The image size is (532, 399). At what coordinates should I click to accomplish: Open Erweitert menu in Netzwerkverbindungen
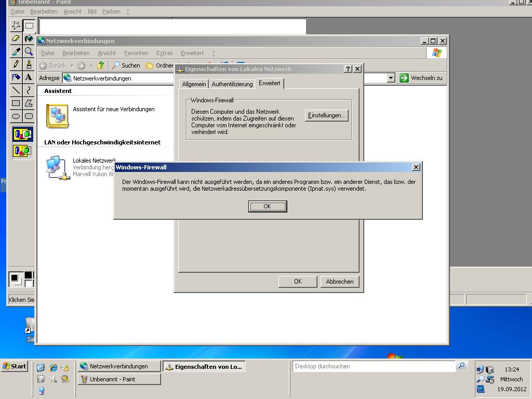tap(192, 53)
